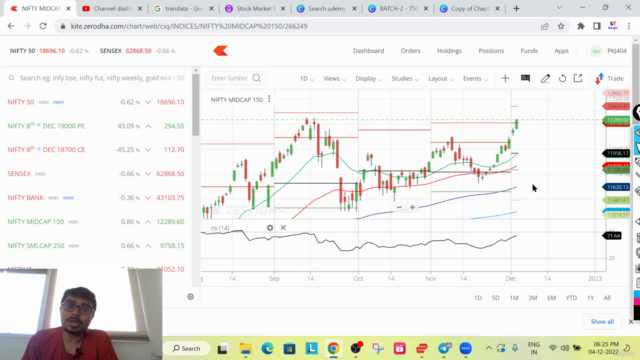
Task: Expand the Display dropdown
Action: click(369, 78)
